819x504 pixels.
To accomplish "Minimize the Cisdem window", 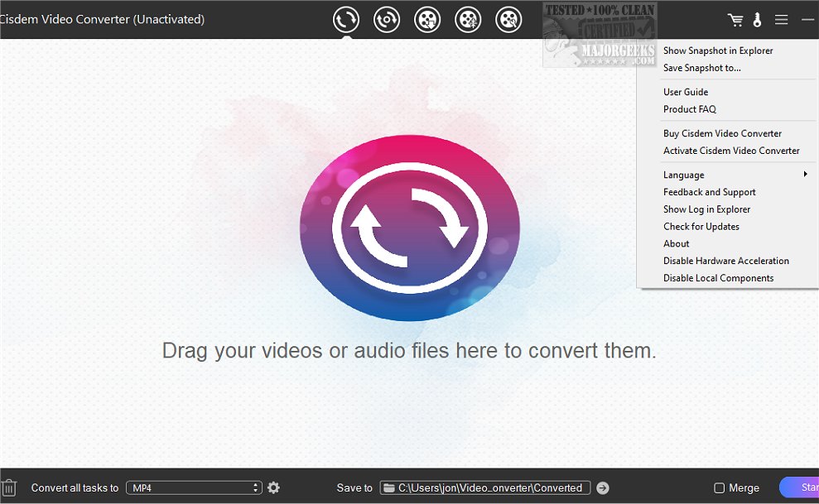I will click(807, 20).
